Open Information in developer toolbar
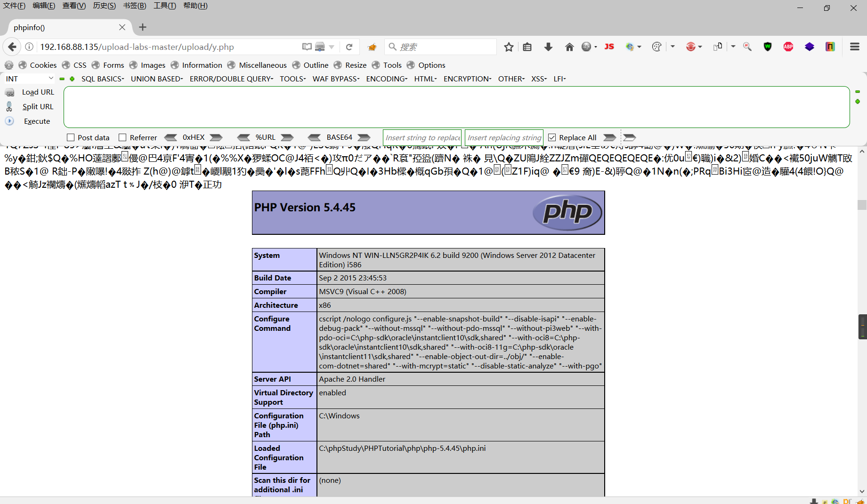 coord(196,65)
